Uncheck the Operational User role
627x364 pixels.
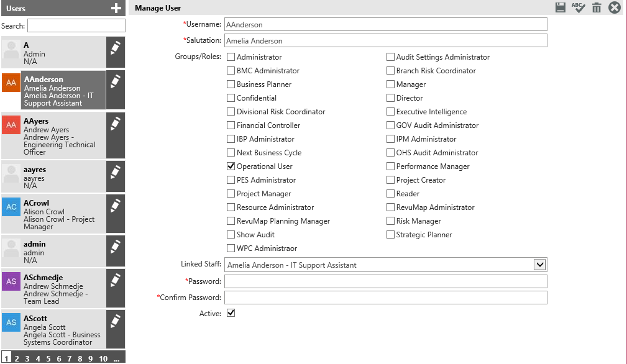point(231,166)
